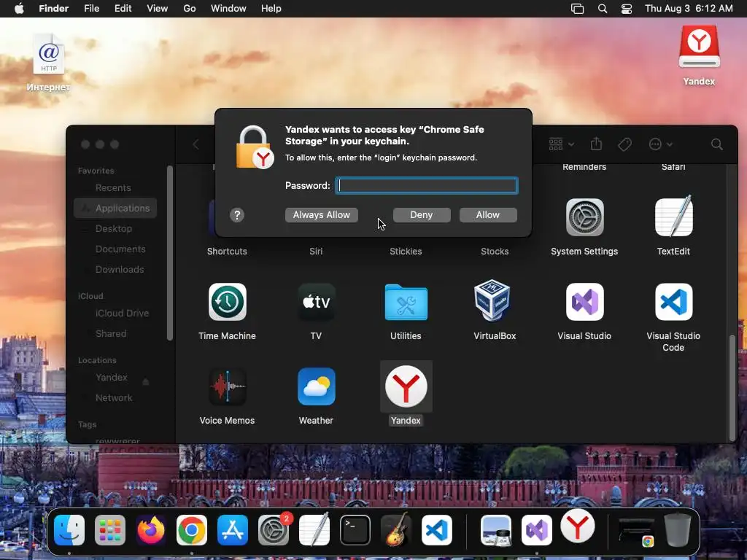Click the Finder window search icon
The height and width of the screenshot is (560, 747).
[x=716, y=144]
